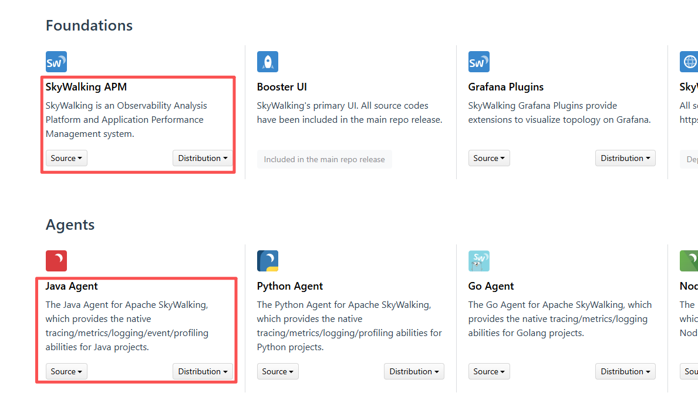Viewport: 698px width, 396px height.
Task: Open Python Agent Distribution dropdown
Action: [414, 371]
